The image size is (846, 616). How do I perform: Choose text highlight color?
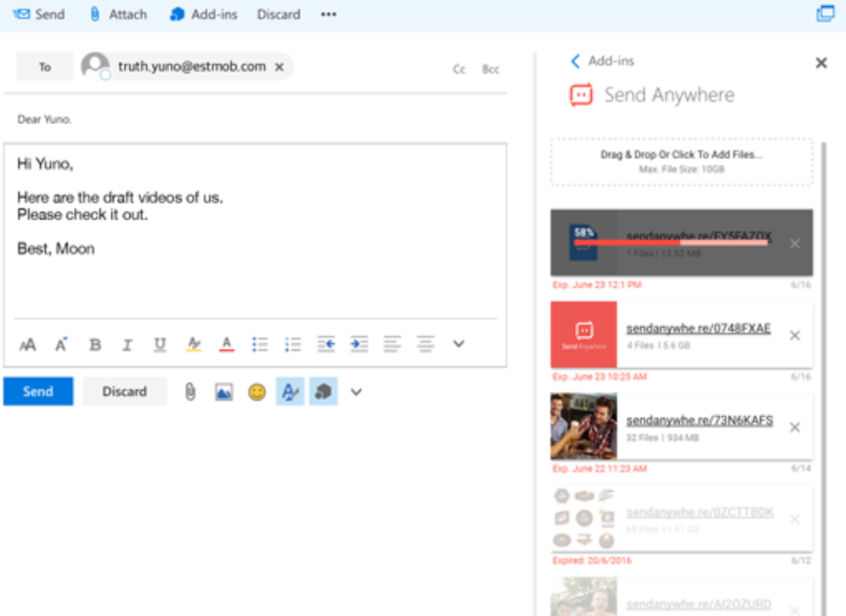point(194,344)
